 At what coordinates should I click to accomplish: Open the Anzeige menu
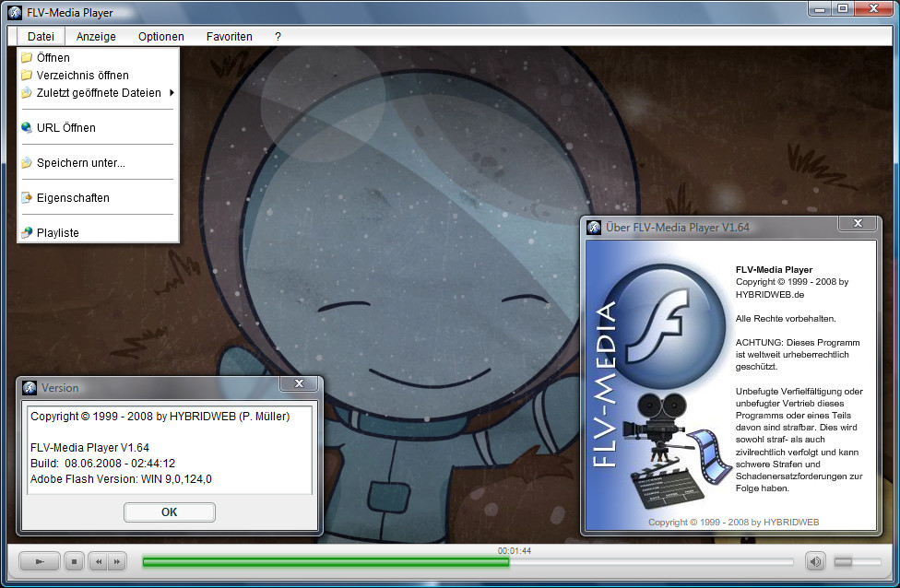[96, 37]
